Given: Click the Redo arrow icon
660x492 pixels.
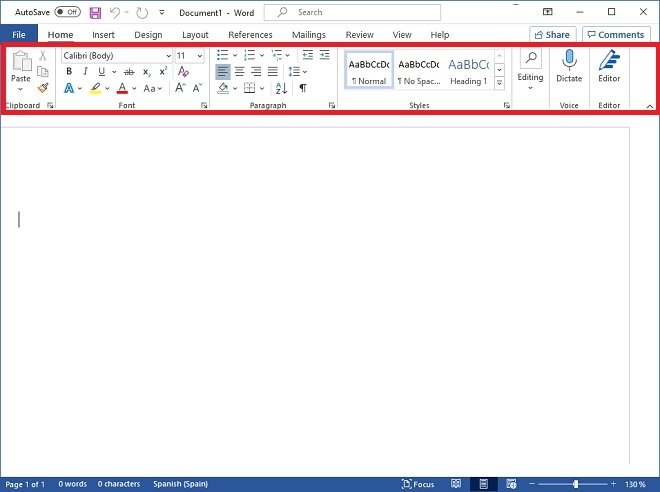Looking at the screenshot, I should point(142,13).
